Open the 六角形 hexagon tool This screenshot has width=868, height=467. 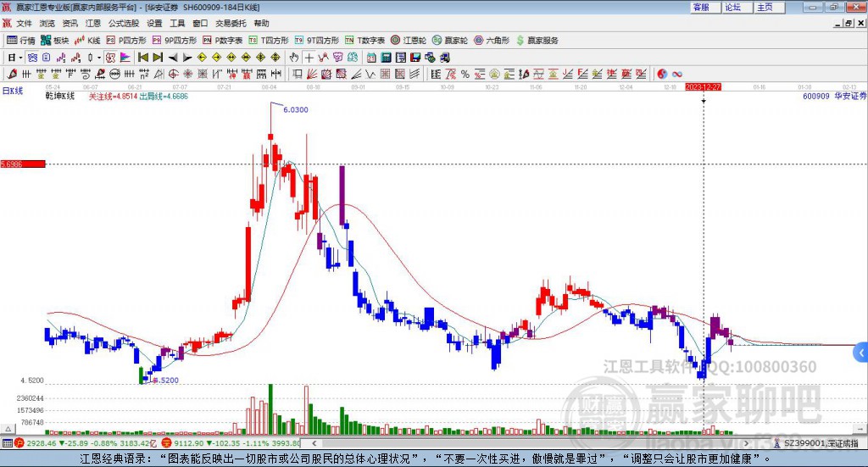tap(492, 41)
